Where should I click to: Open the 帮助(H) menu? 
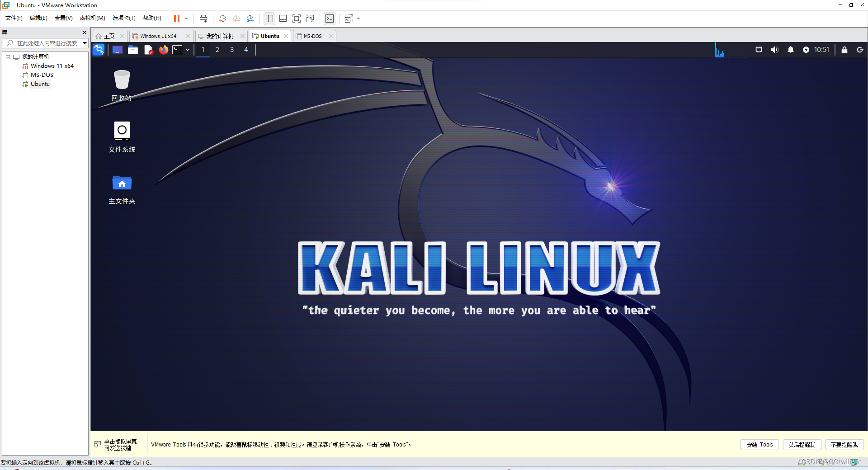pyautogui.click(x=152, y=18)
